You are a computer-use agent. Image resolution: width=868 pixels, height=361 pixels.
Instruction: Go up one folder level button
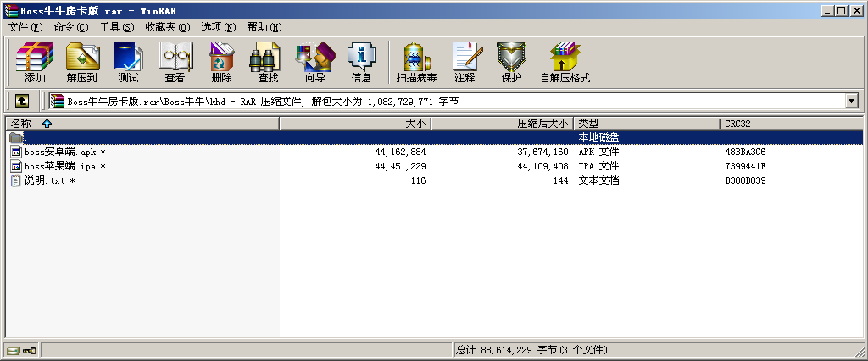[22, 101]
